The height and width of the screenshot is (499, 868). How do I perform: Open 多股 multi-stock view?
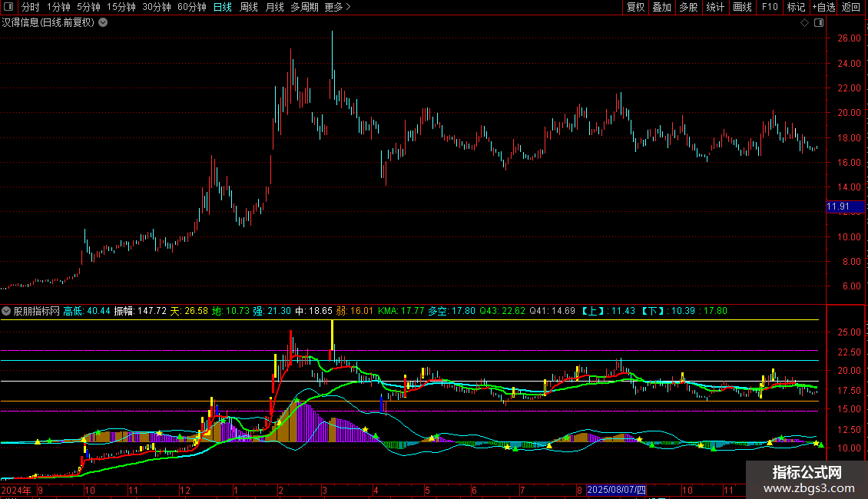(688, 7)
